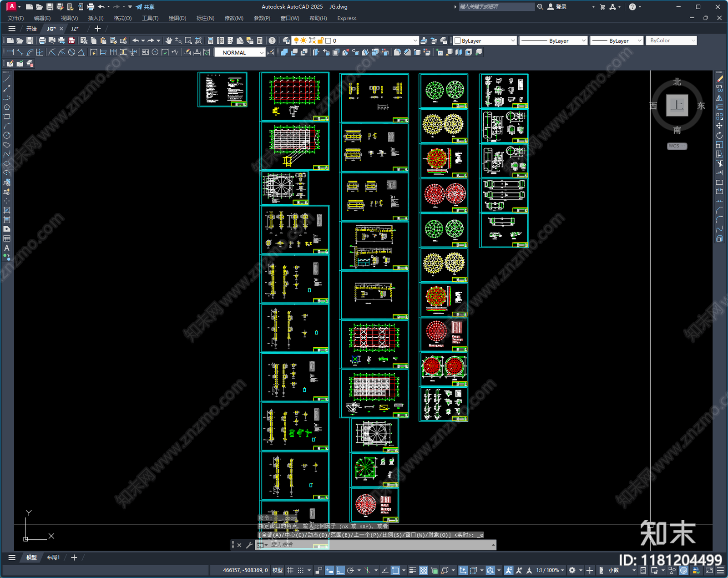Open the 文件(F) menu
The image size is (728, 578).
(15, 18)
